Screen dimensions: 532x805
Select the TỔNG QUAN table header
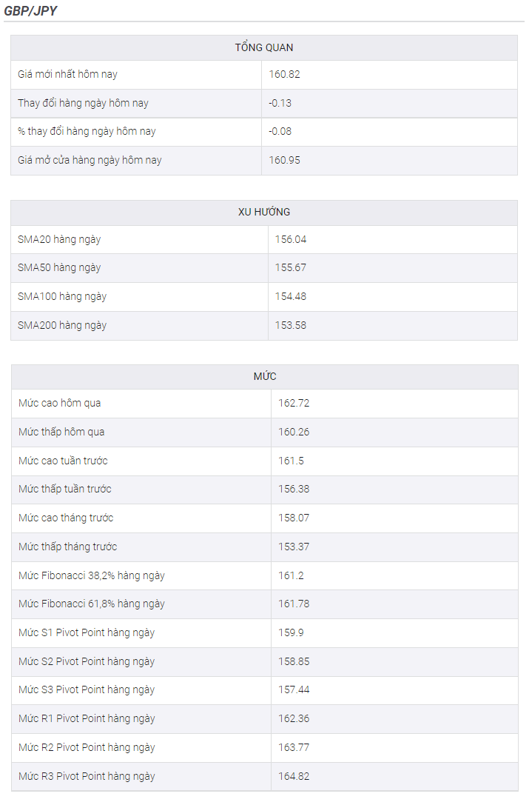[x=264, y=47]
